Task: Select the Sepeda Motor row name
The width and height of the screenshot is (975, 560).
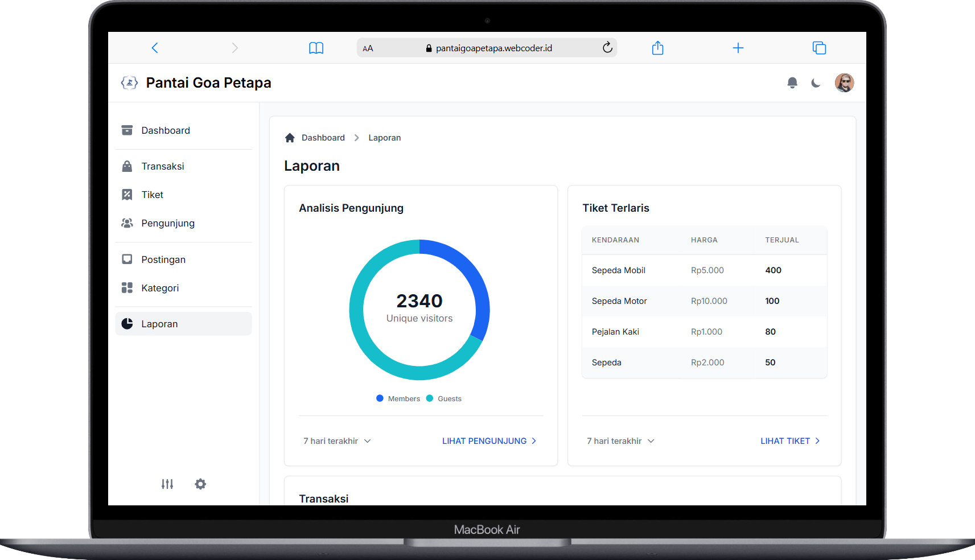Action: pyautogui.click(x=619, y=301)
